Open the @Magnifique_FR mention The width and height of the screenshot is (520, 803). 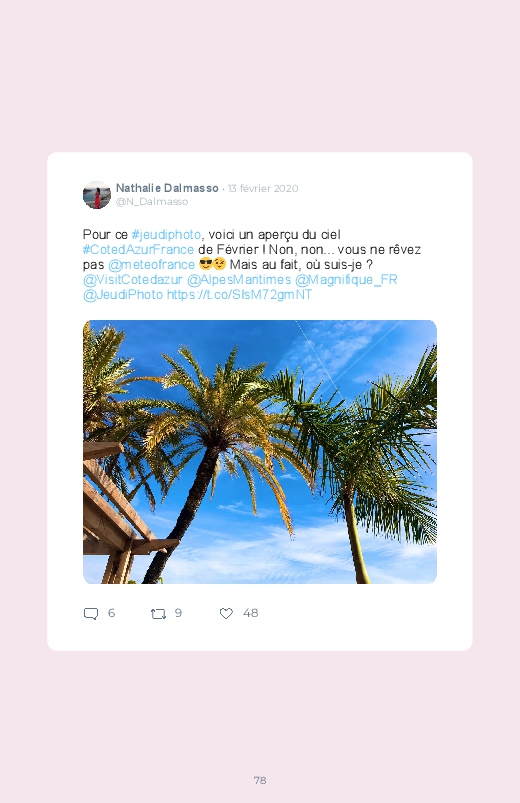point(346,280)
